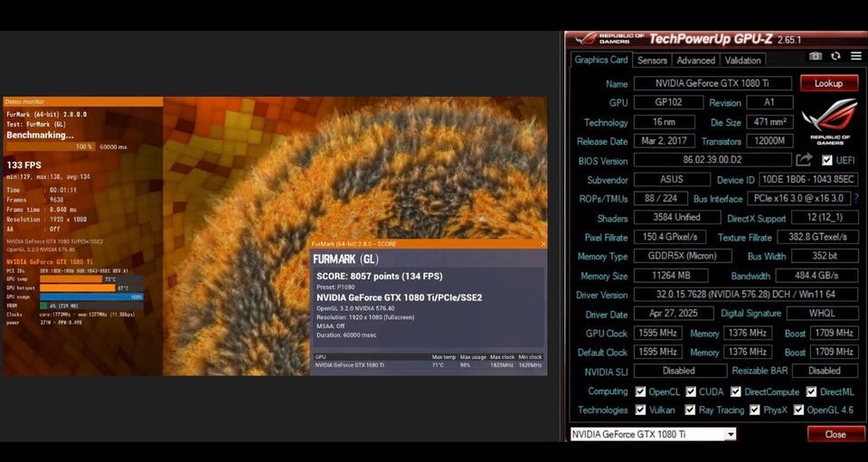Click the BIOS Version field 86.02.39.00.D2
This screenshot has height=462, width=868.
point(713,160)
